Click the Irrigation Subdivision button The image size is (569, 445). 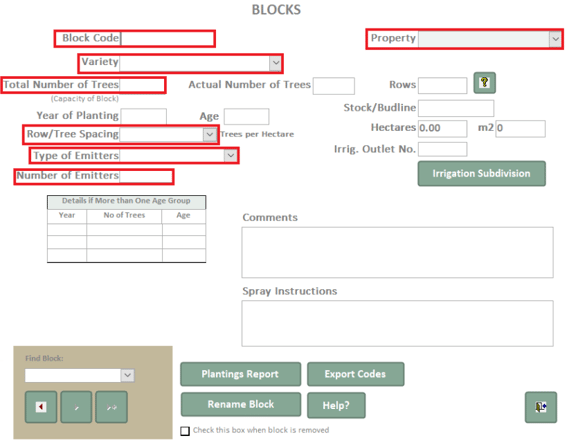(482, 173)
